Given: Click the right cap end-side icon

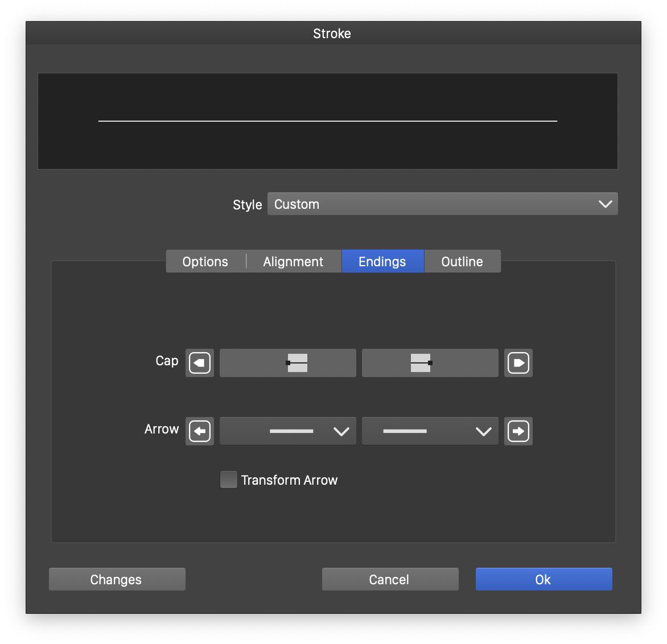Looking at the screenshot, I should pos(518,363).
